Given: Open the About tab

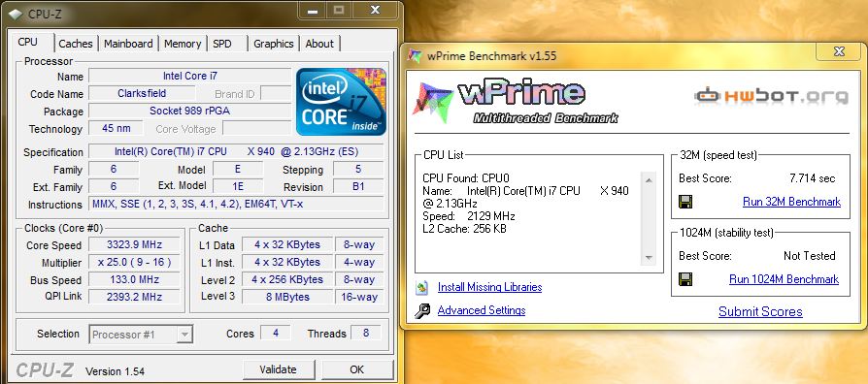Looking at the screenshot, I should [319, 44].
